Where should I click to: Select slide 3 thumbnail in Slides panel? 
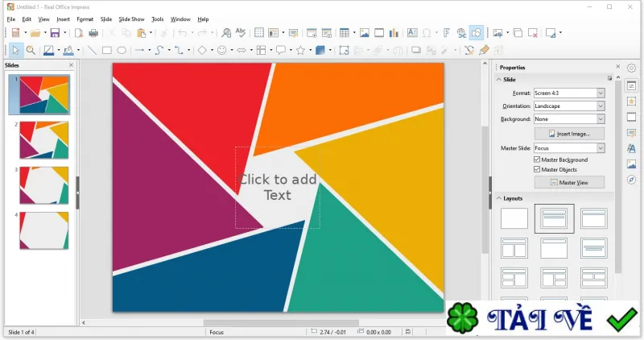click(x=44, y=185)
